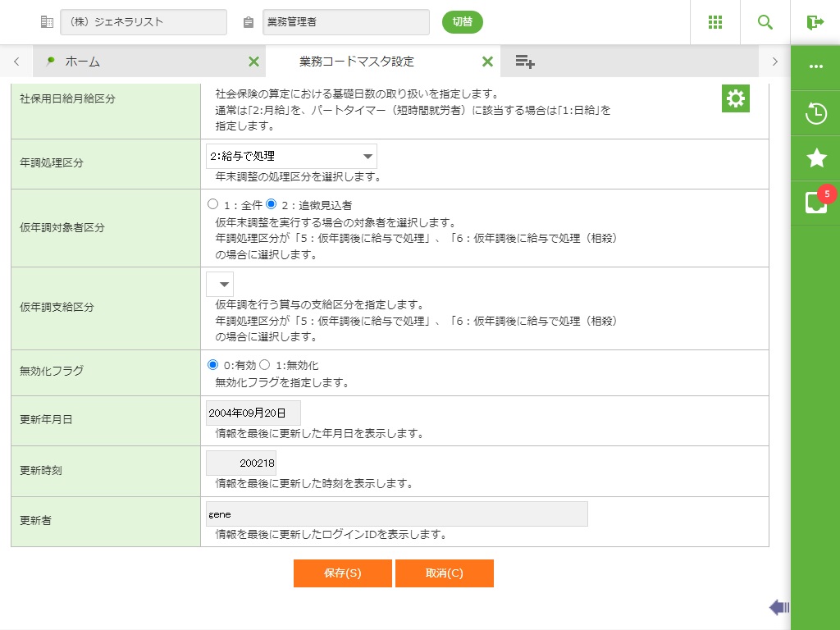This screenshot has width=840, height=630.
Task: Open the three-dots more menu in sidebar
Action: [815, 66]
